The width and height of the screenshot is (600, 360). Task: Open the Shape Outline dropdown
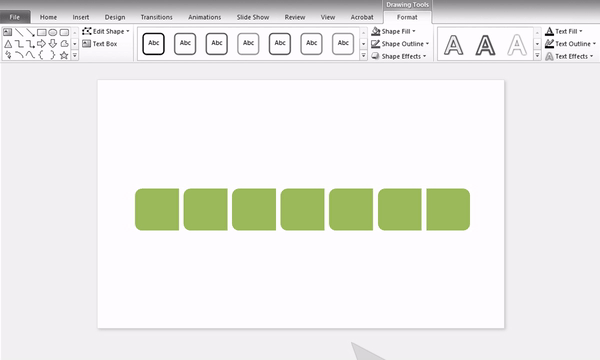tap(400, 44)
